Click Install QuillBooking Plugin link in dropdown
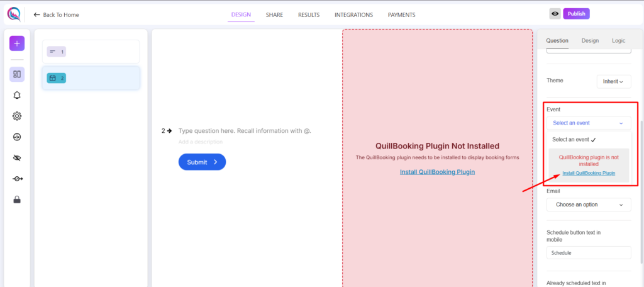This screenshot has height=287, width=644. (589, 173)
